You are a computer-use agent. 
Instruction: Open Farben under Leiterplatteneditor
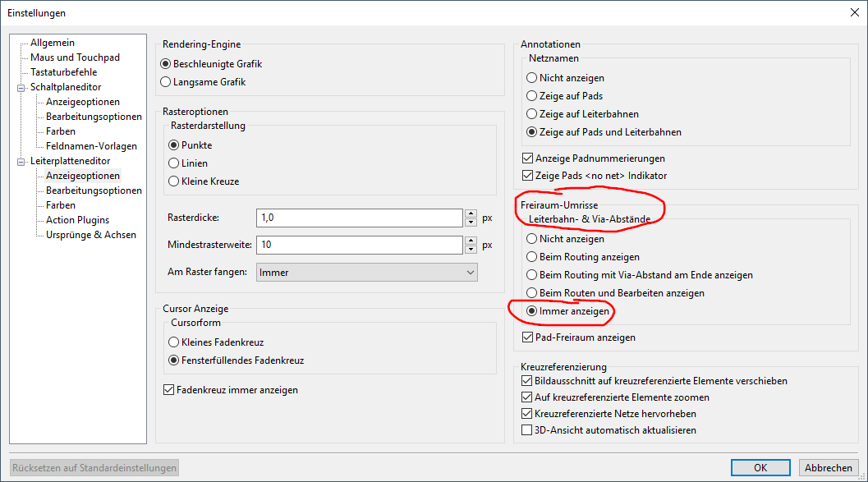tap(60, 205)
